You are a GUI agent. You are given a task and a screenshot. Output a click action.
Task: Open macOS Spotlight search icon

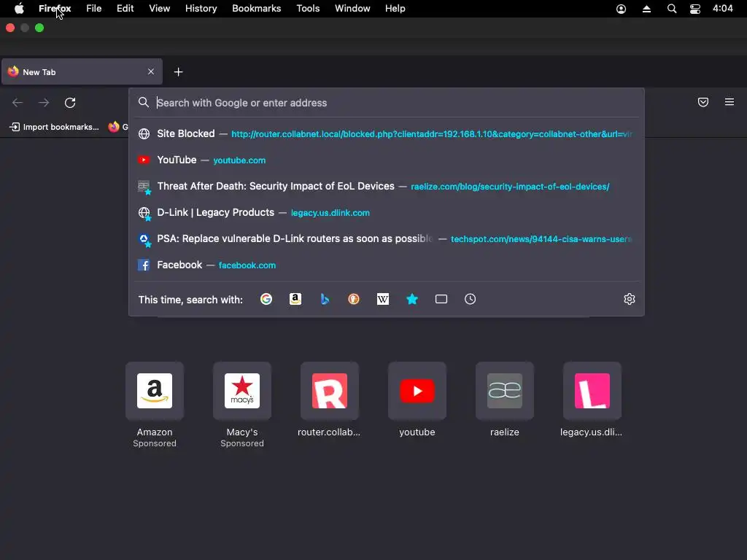[x=672, y=9]
